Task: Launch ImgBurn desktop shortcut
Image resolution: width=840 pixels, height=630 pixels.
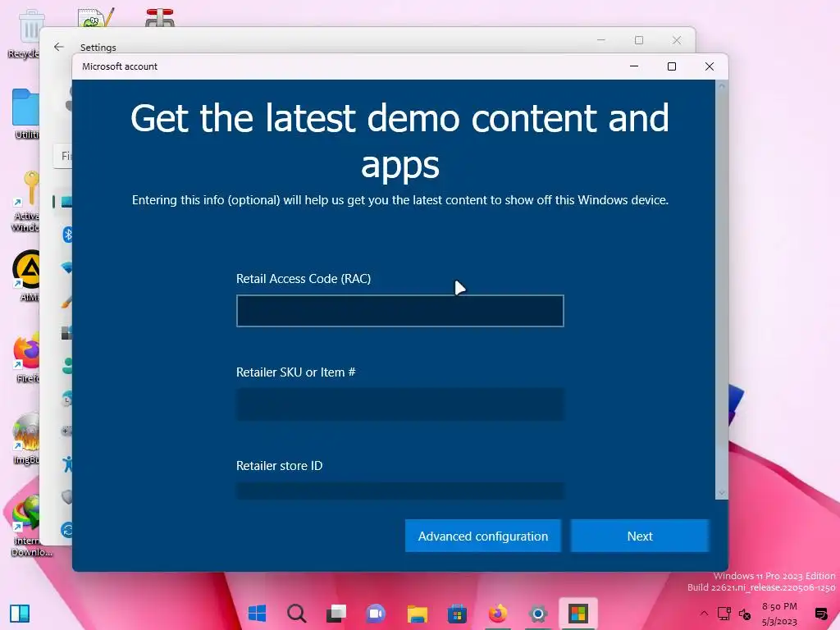Action: (25, 438)
